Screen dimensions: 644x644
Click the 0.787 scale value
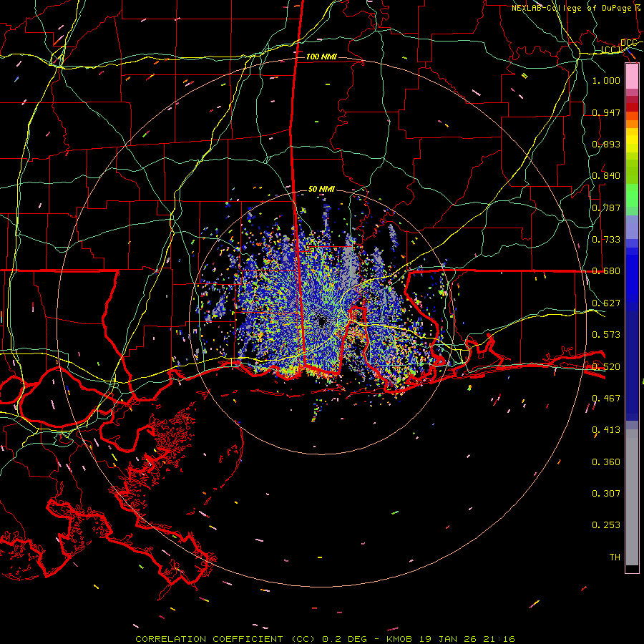pyautogui.click(x=606, y=208)
